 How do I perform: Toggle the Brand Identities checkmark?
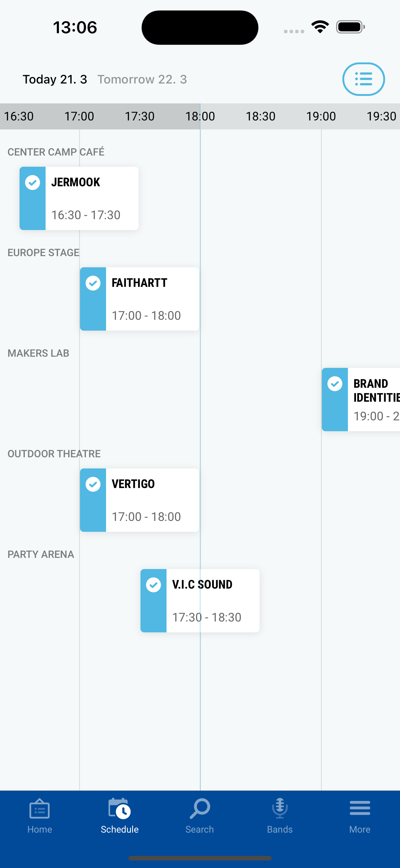click(x=335, y=384)
